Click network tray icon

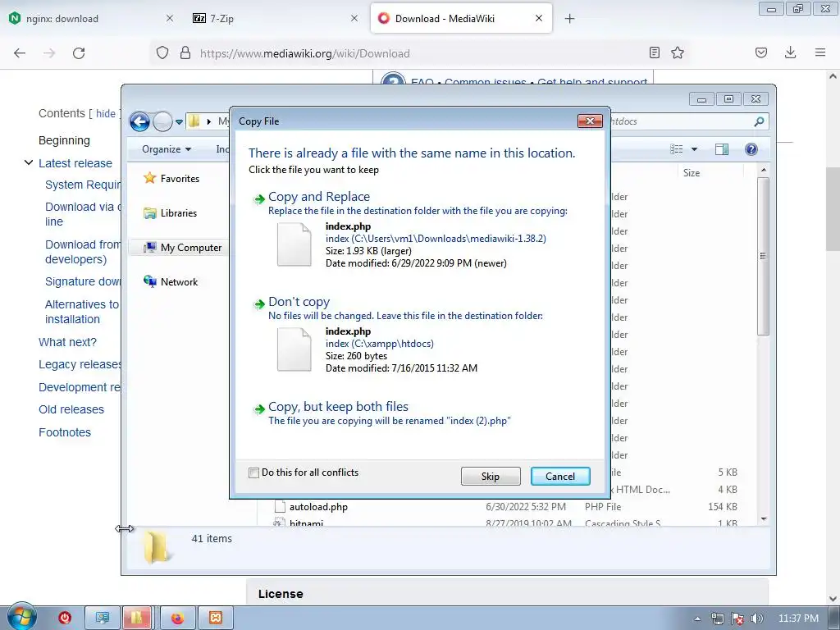717,619
